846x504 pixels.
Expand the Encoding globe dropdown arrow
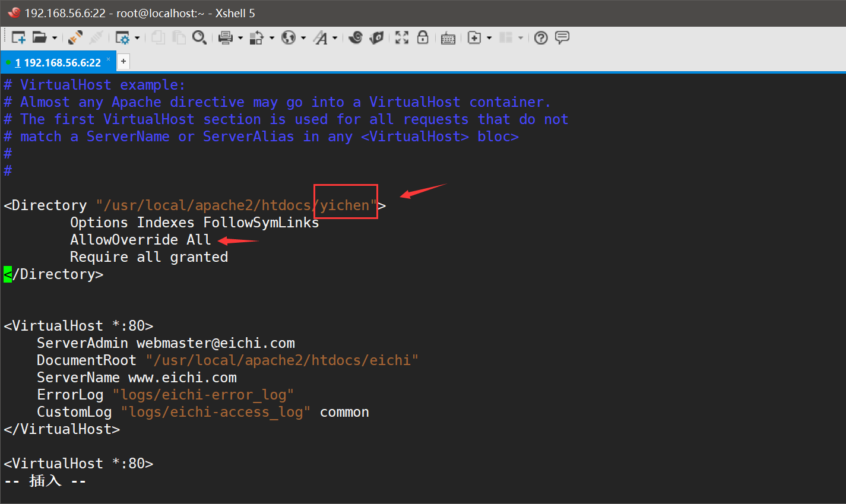point(303,38)
